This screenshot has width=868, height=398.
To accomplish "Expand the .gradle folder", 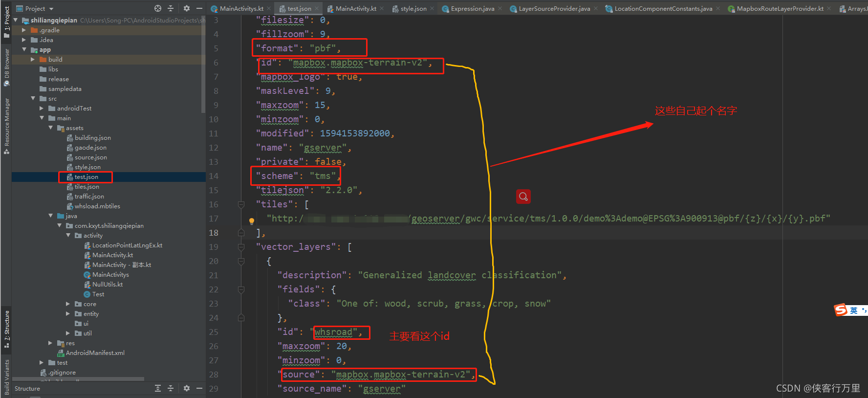I will (24, 30).
